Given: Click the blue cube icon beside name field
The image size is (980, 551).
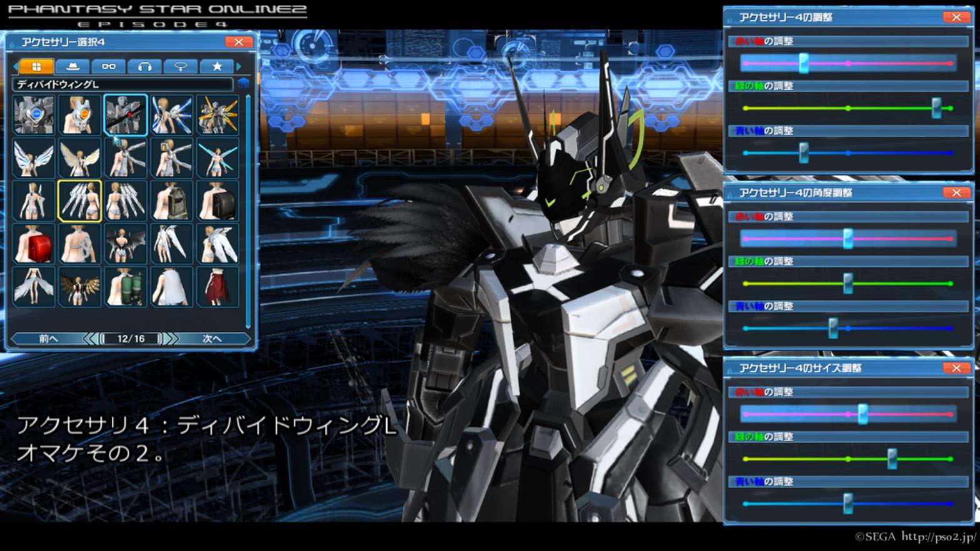Looking at the screenshot, I should click(x=243, y=84).
